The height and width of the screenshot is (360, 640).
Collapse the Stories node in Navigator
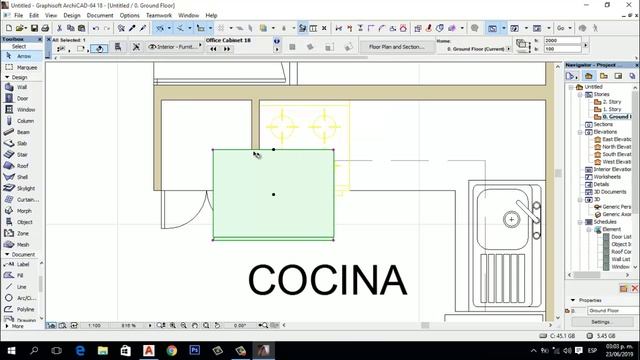[580, 94]
